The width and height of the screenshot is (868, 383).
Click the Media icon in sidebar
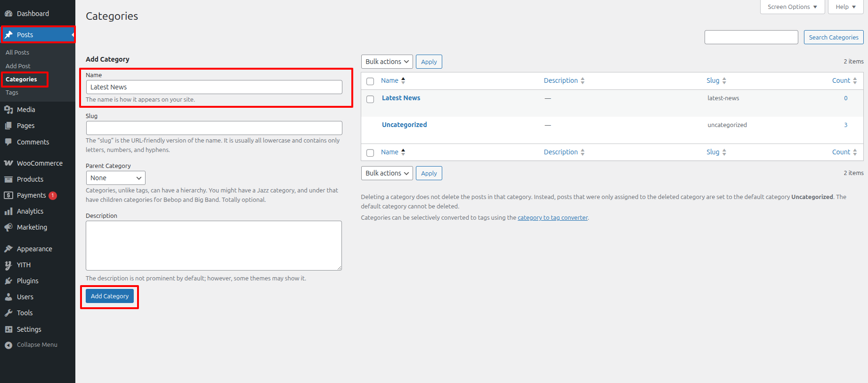[x=8, y=110]
